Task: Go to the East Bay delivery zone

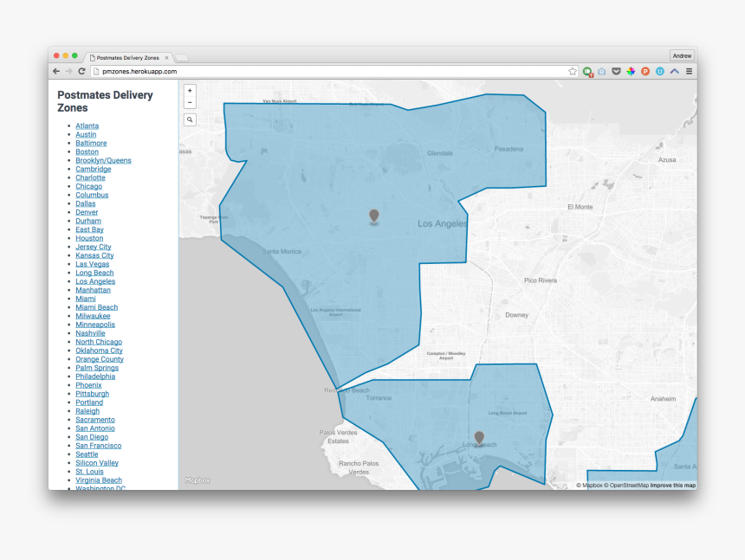Action: pyautogui.click(x=90, y=229)
